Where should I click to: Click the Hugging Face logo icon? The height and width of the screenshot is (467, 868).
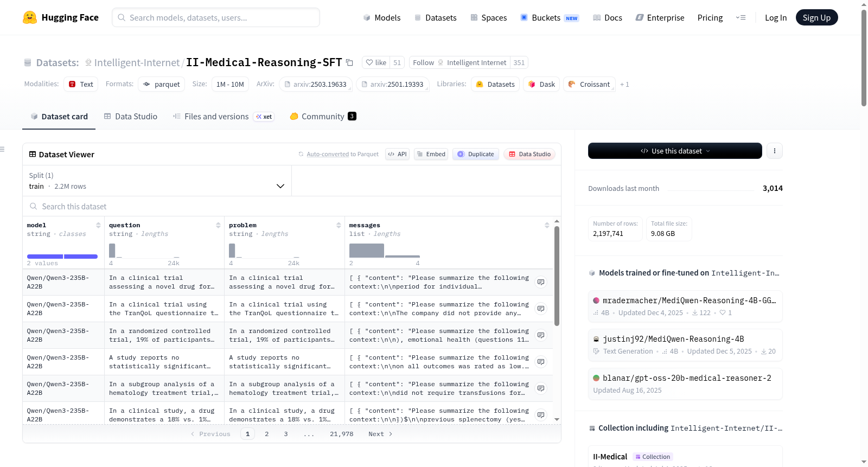[x=30, y=17]
